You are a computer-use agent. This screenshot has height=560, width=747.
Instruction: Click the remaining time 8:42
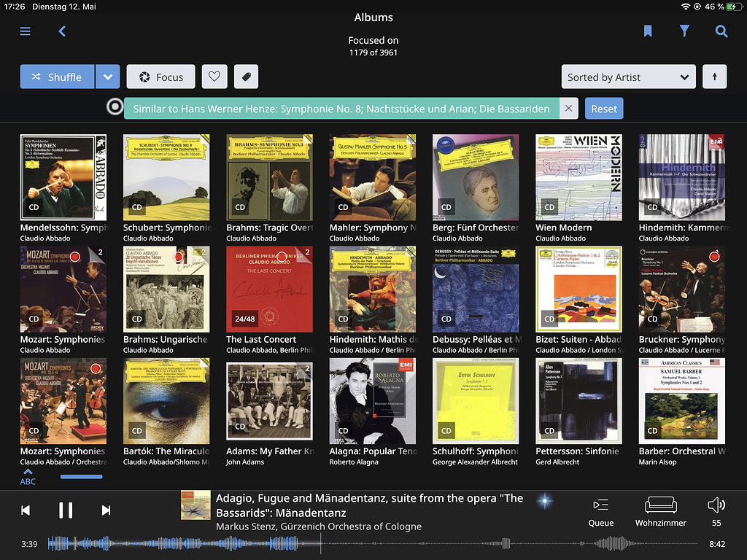click(717, 544)
